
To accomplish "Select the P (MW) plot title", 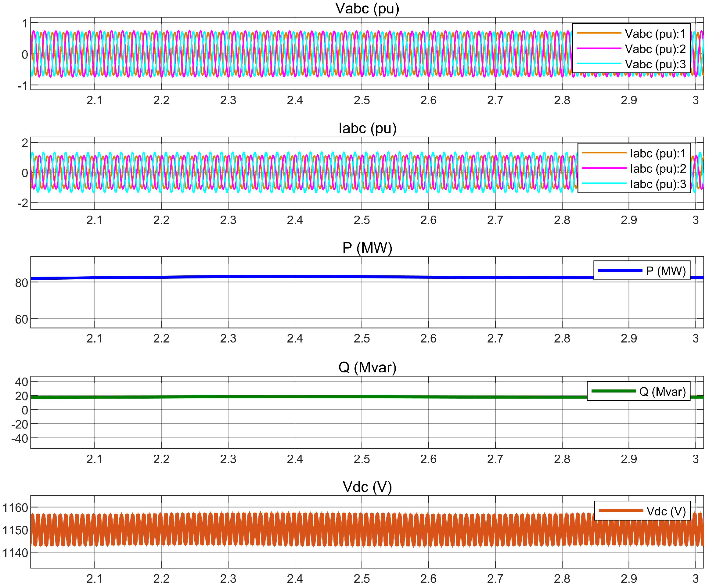I will click(x=367, y=248).
